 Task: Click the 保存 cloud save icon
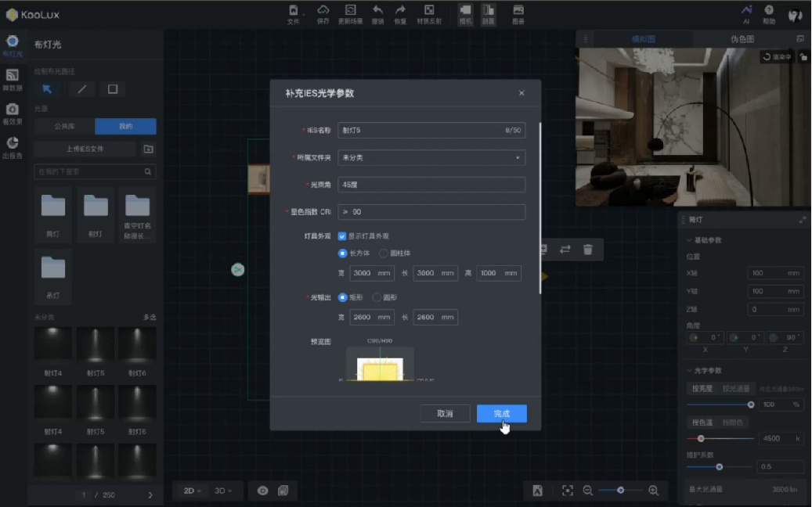pos(323,11)
